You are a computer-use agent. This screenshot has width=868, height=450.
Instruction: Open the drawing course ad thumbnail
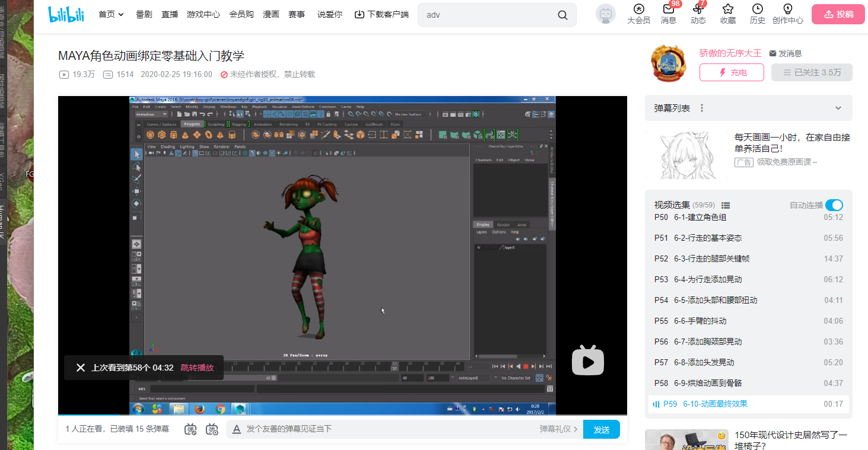tap(687, 155)
